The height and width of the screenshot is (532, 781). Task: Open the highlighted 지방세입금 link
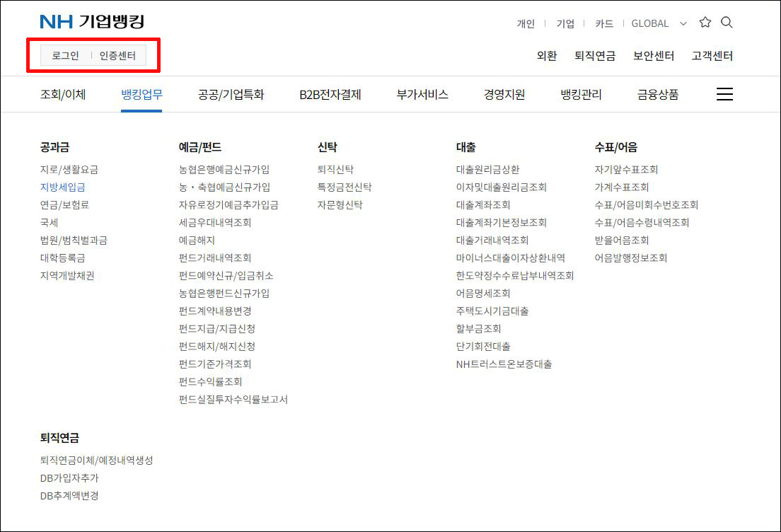click(x=63, y=187)
